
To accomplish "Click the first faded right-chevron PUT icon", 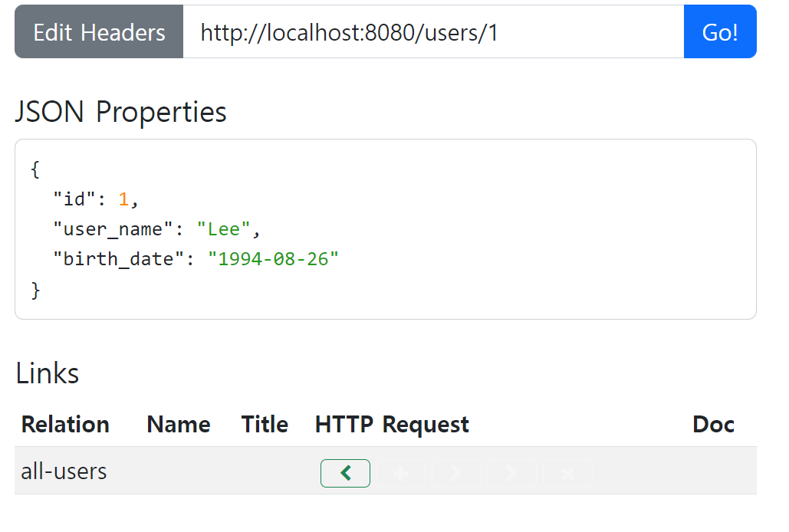I will (x=456, y=474).
